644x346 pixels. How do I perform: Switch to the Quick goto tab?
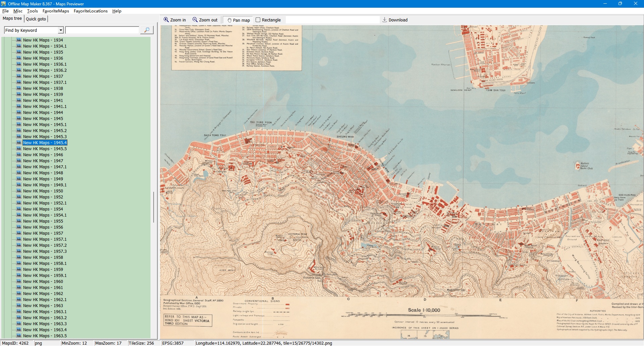pos(36,19)
